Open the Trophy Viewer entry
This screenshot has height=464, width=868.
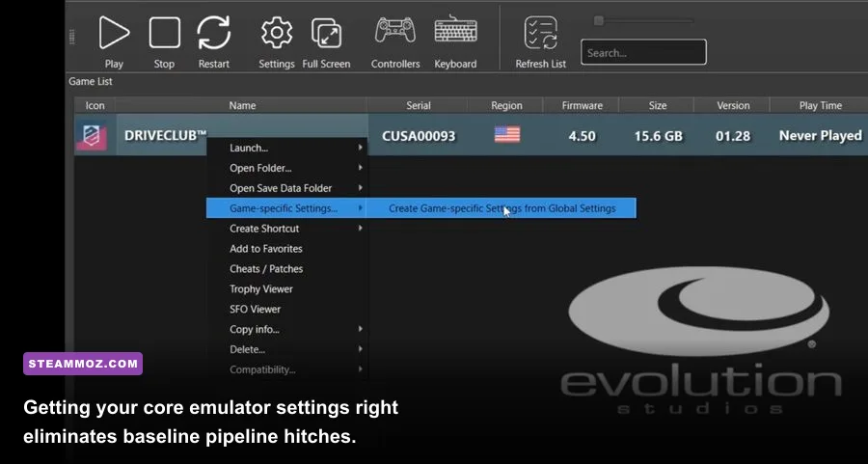coord(286,289)
